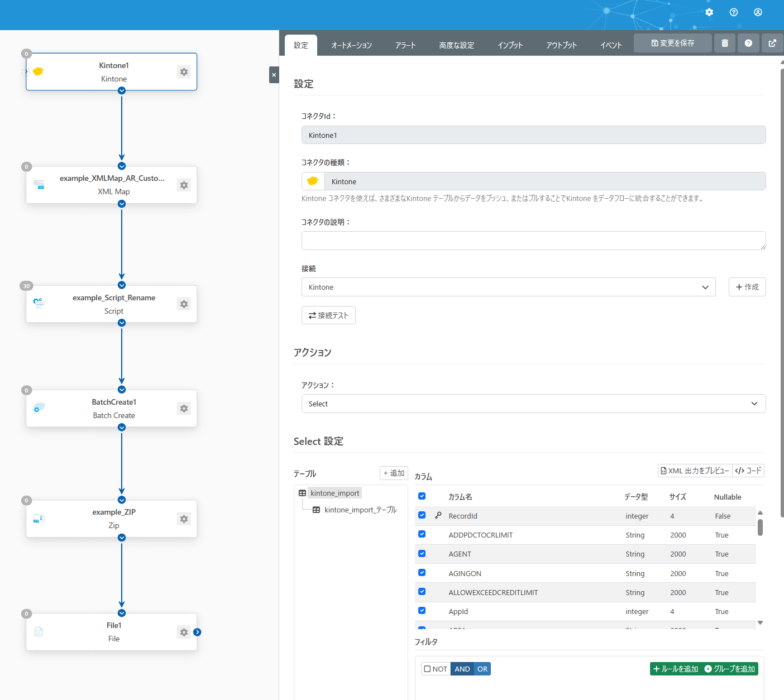Switch to 設定 tab

pyautogui.click(x=301, y=45)
